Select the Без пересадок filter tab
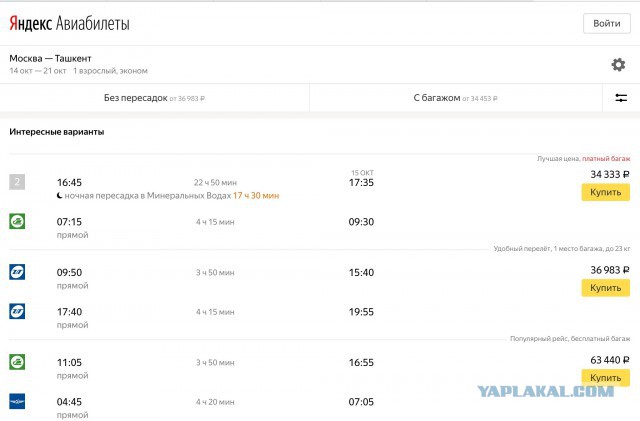The height and width of the screenshot is (421, 640). coord(154,98)
